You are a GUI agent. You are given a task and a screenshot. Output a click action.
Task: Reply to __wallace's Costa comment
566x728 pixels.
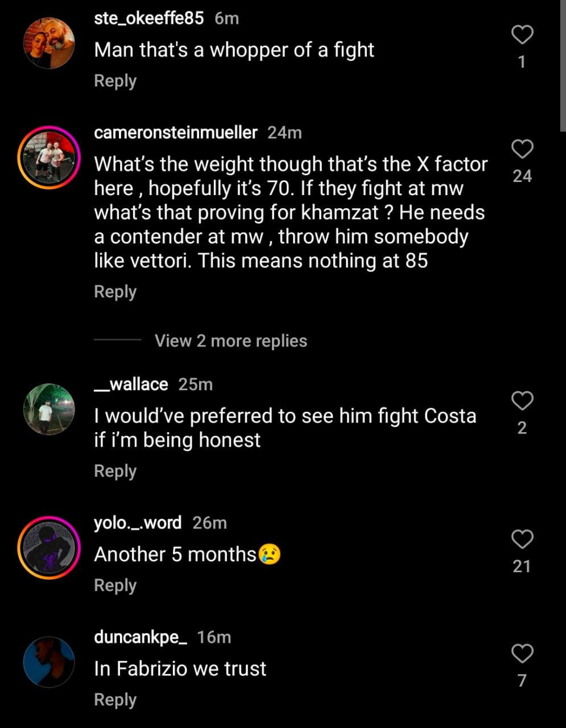click(x=115, y=471)
